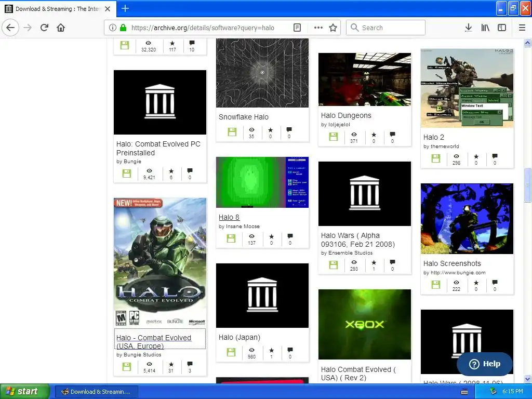The height and width of the screenshot is (399, 532).
Task: Open the browser home page
Action: 61,28
